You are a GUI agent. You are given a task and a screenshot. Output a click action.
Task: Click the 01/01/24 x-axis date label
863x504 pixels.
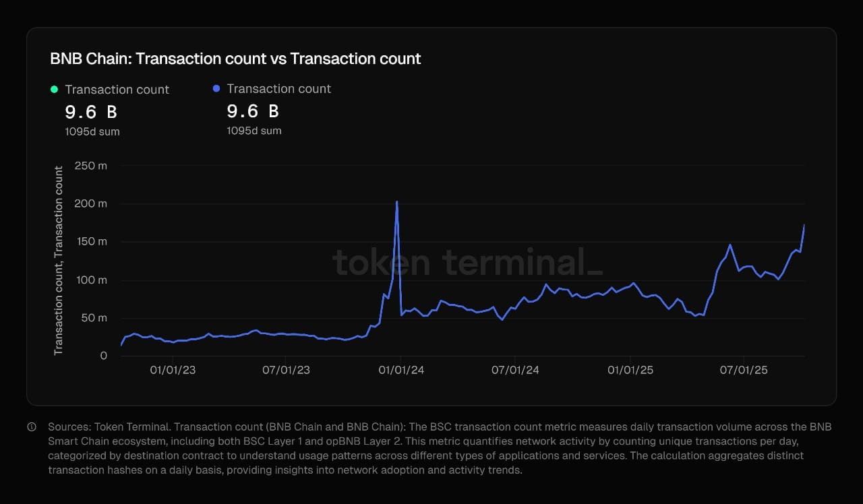(400, 370)
